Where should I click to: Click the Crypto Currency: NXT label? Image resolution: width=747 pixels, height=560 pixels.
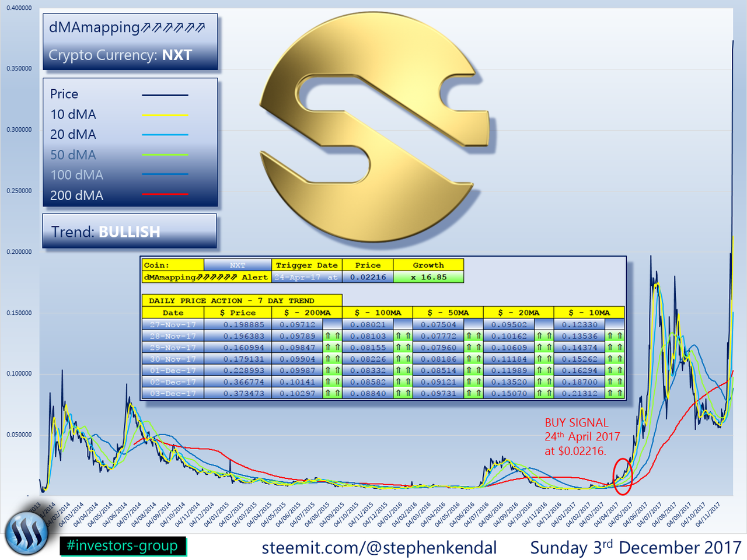click(120, 55)
